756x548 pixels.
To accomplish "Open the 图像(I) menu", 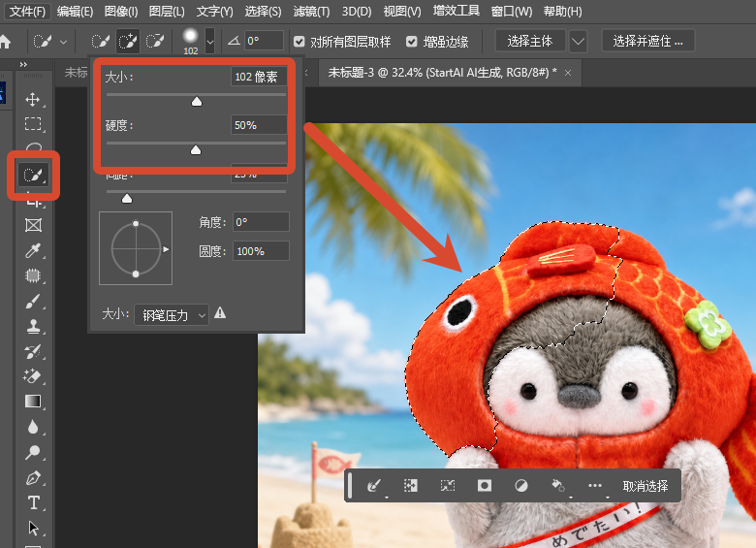I will [121, 11].
